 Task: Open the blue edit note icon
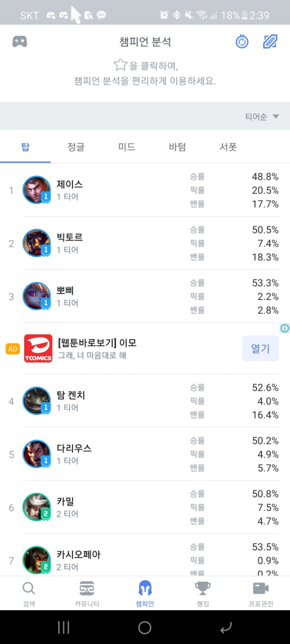click(270, 42)
